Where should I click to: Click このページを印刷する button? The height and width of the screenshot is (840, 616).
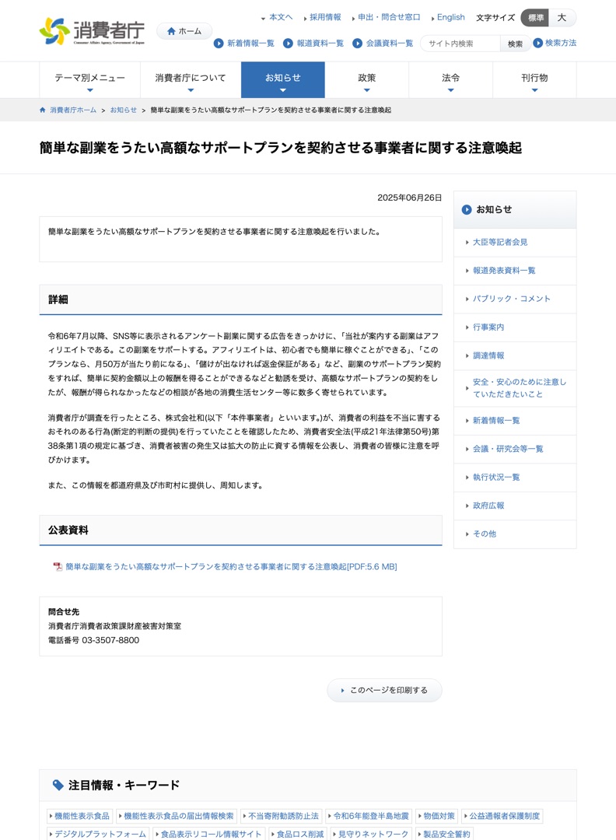[384, 690]
